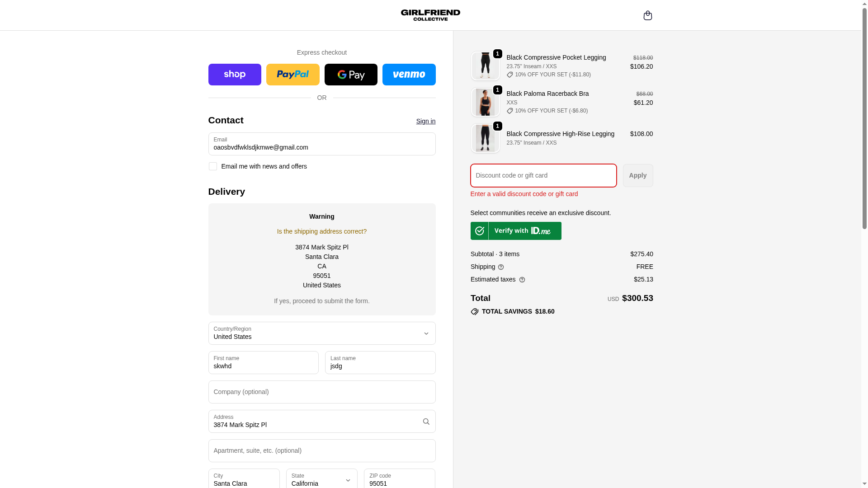
Task: Choose Venmo express checkout
Action: (x=409, y=75)
